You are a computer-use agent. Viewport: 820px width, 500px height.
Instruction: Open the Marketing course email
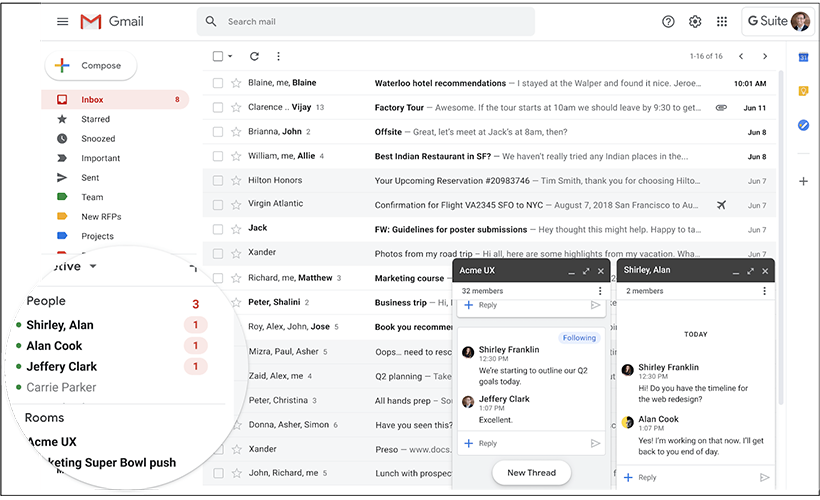409,278
